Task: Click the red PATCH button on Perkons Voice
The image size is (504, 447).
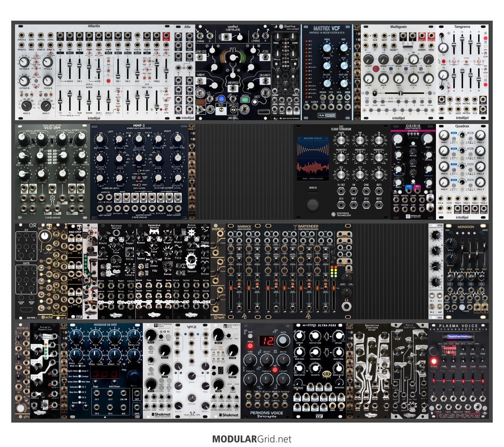Action: tap(250, 346)
